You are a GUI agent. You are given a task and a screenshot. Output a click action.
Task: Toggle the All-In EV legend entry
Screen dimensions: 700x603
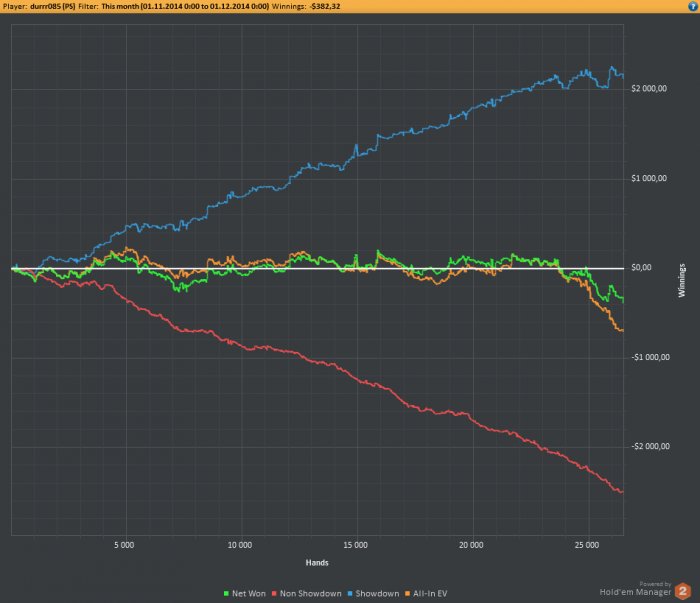pos(426,594)
